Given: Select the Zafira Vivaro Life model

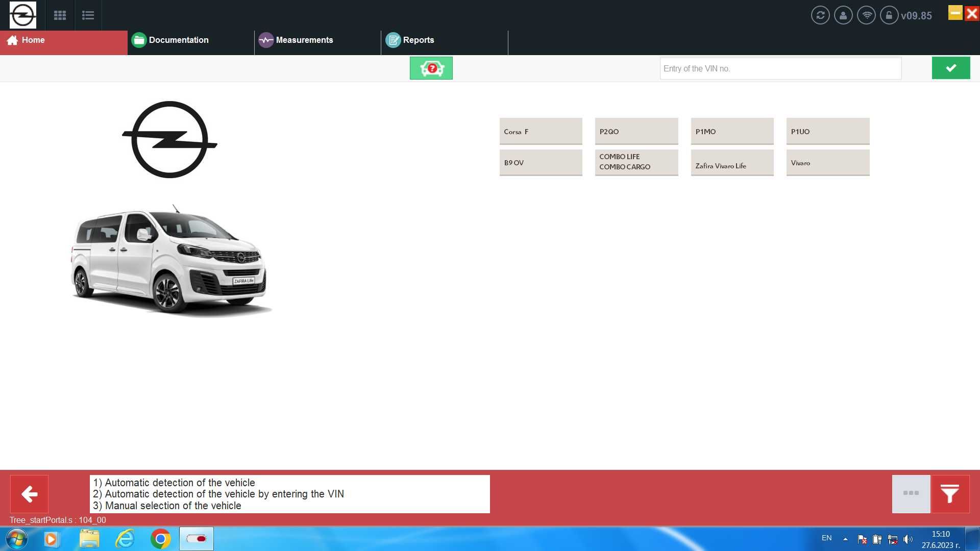Looking at the screenshot, I should point(731,162).
